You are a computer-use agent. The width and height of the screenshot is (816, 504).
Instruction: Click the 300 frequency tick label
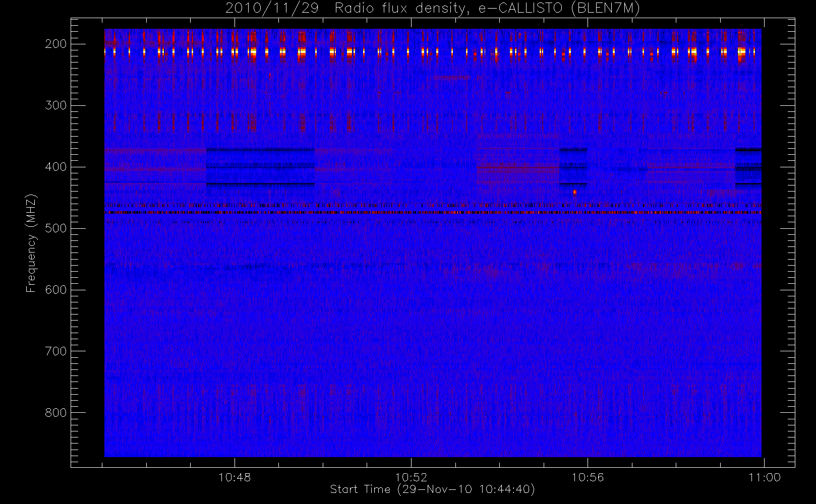(55, 105)
